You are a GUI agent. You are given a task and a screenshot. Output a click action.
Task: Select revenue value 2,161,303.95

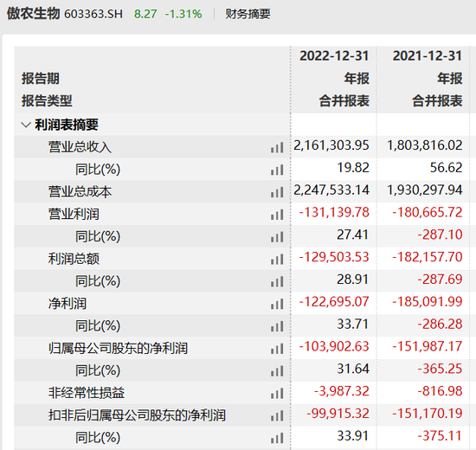coord(331,145)
